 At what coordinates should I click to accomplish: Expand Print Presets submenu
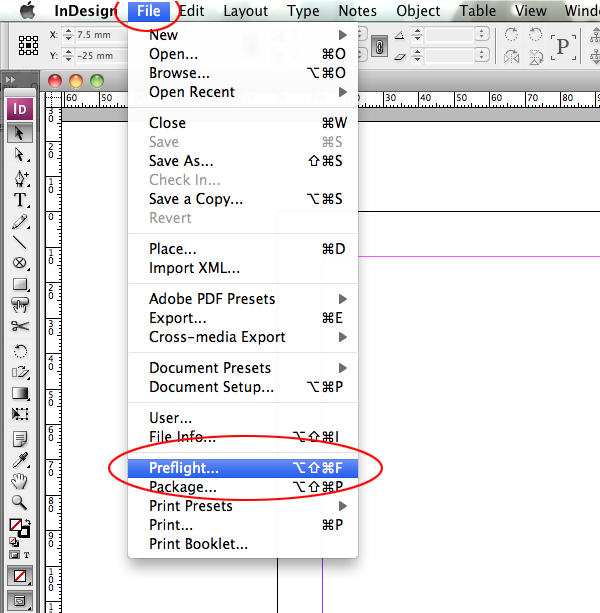(243, 506)
